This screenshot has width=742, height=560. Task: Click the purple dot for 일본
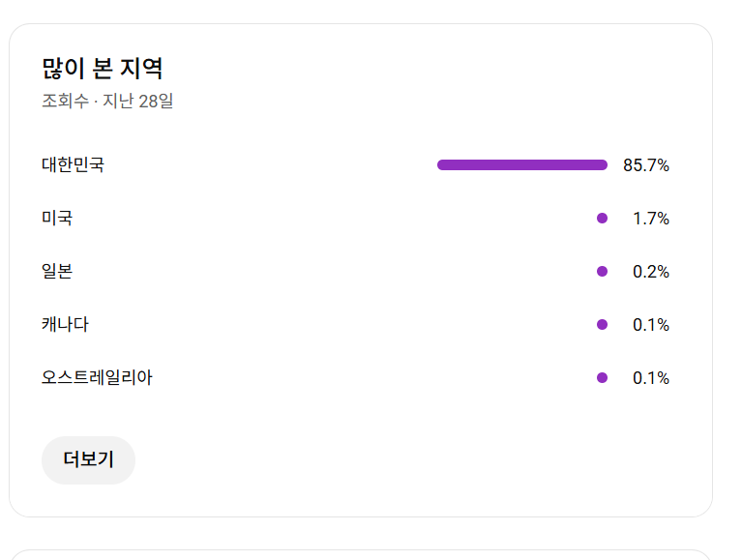pos(602,272)
